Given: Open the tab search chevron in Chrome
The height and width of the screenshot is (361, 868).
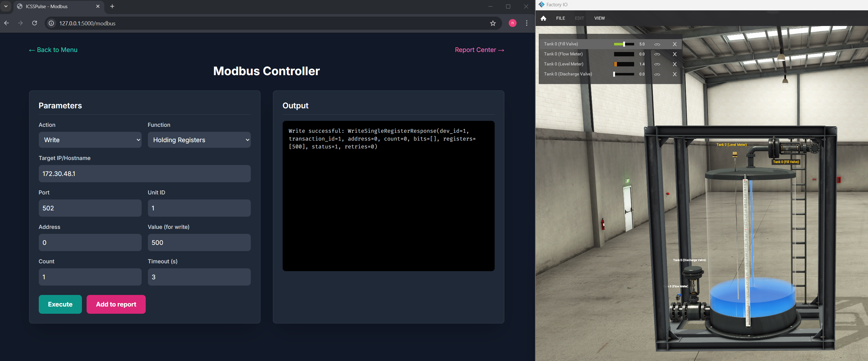Looking at the screenshot, I should point(6,6).
